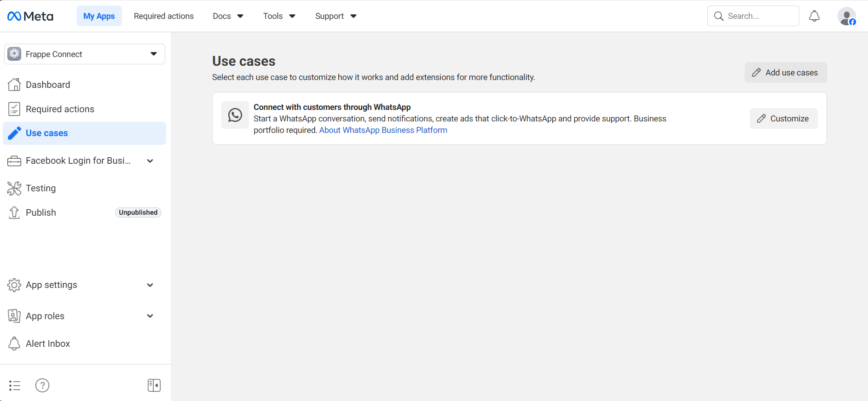Viewport: 868px width, 401px height.
Task: Open the notifications bell icon
Action: 814,16
